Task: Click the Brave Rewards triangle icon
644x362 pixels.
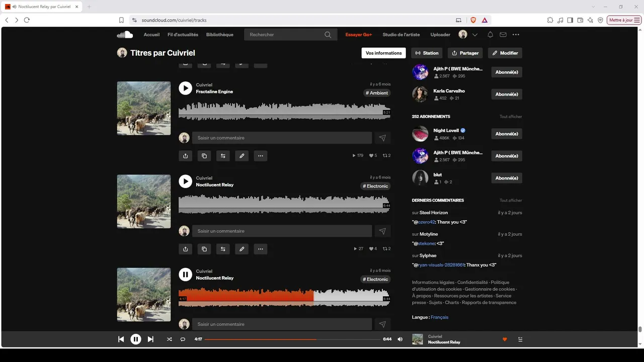Action: click(485, 20)
